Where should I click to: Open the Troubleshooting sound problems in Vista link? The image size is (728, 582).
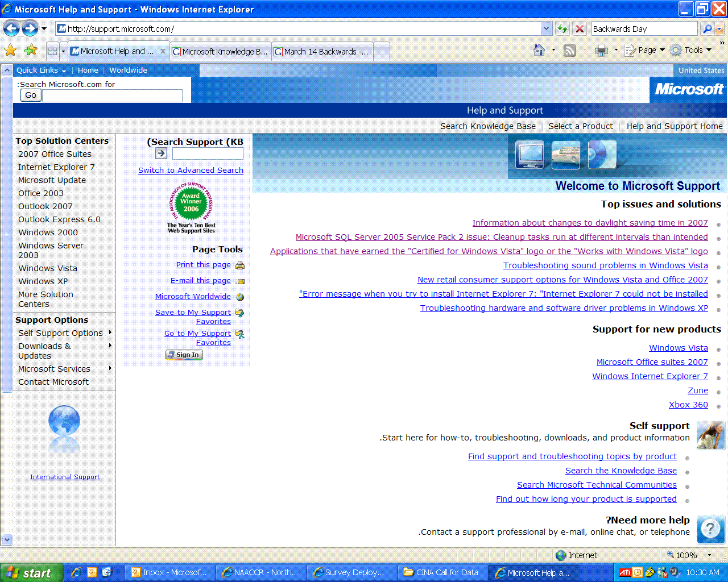click(605, 265)
